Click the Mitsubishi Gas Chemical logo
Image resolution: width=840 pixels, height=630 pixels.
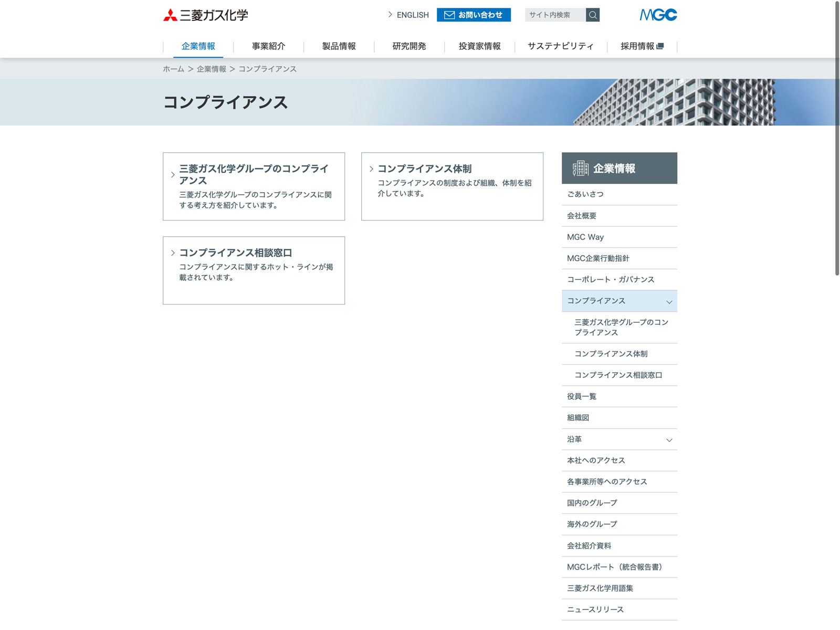coord(205,15)
